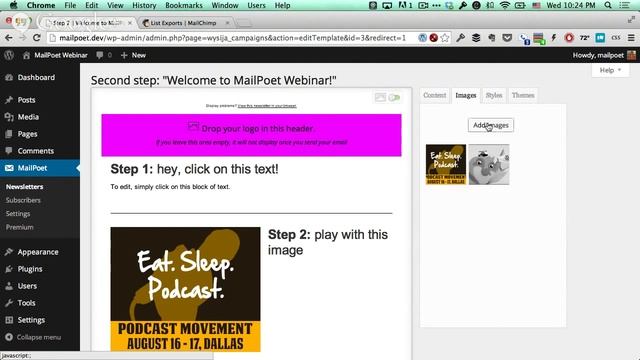Open Media in the sidebar
Image resolution: width=640 pixels, height=360 pixels.
pos(28,117)
